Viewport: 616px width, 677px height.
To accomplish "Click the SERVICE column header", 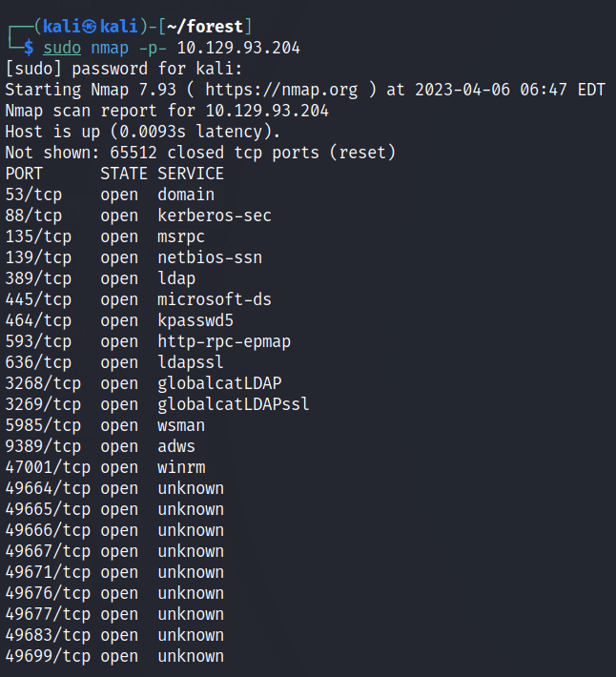I will 191,174.
